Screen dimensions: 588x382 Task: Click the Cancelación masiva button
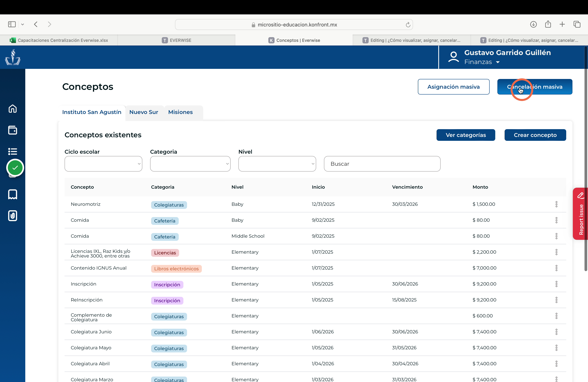535,87
